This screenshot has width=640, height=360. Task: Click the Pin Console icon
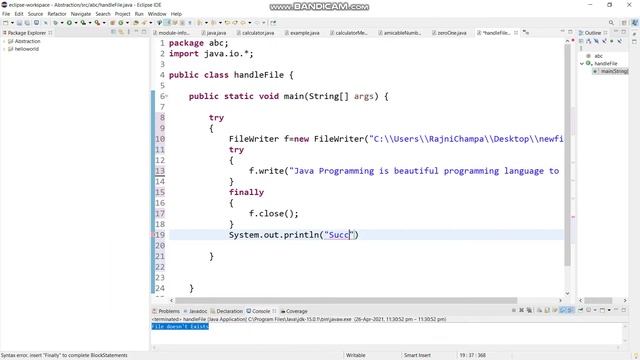coord(580,310)
